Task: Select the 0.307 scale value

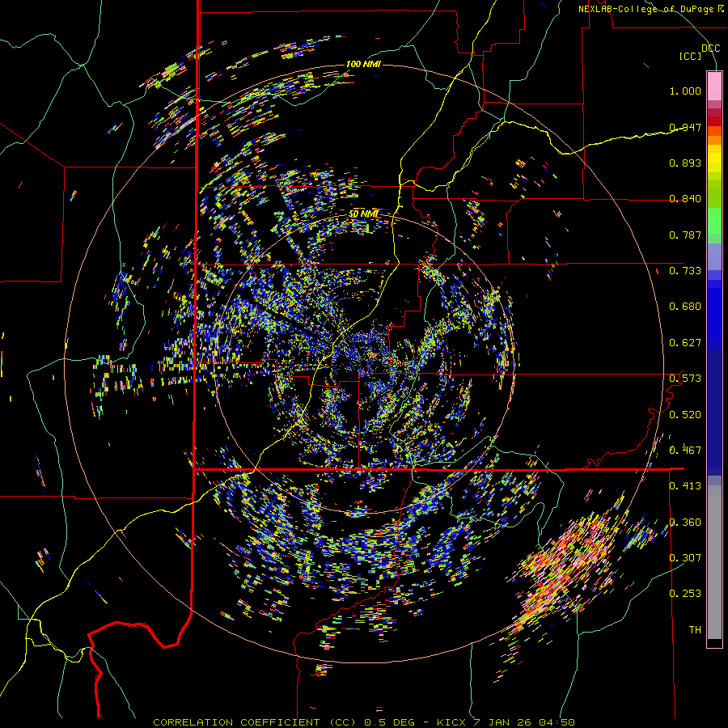Action: point(685,558)
